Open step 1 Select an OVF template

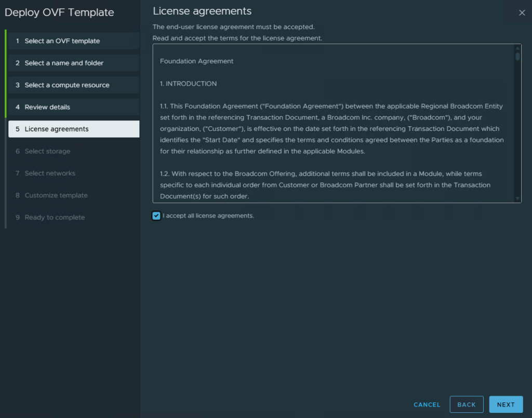(74, 41)
